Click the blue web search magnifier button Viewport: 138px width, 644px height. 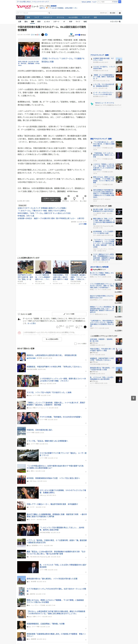[x=120, y=2]
